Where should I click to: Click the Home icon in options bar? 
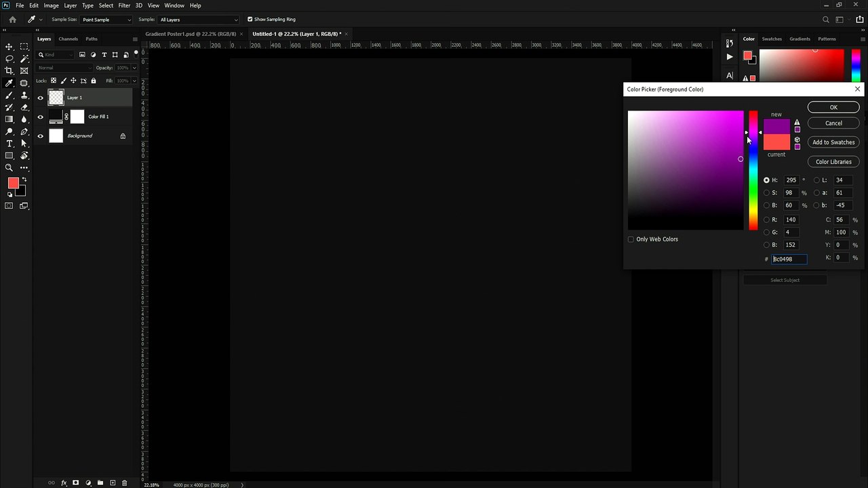[12, 20]
